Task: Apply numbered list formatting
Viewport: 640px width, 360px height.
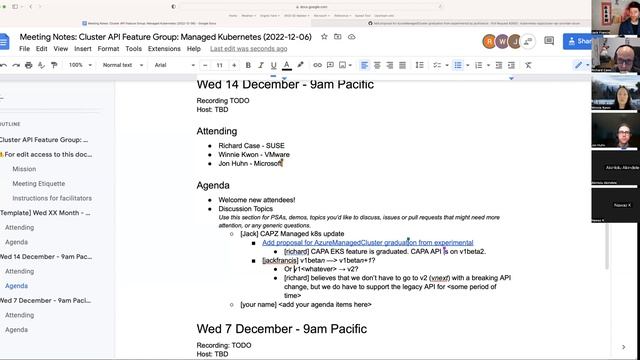Action: tap(479, 65)
